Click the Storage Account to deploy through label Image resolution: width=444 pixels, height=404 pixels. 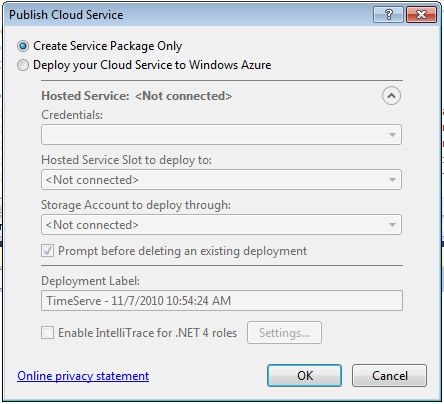(x=136, y=205)
